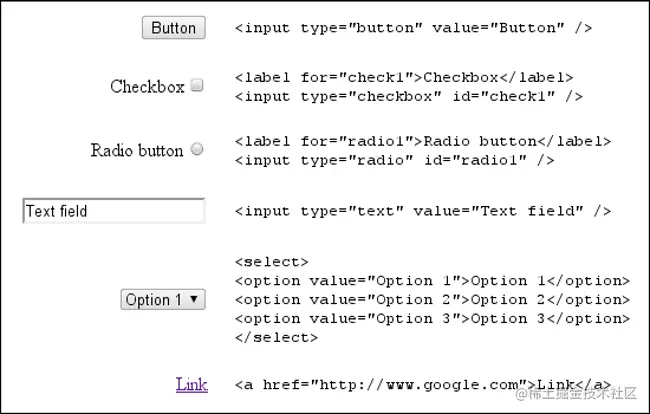Click the "Radio button" label text
This screenshot has width=650, height=414.
137,151
